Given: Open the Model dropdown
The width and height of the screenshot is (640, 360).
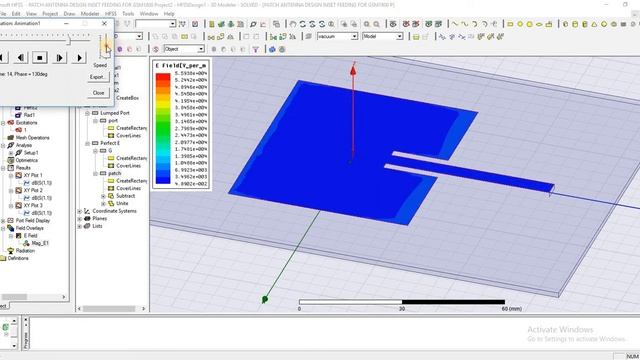Looking at the screenshot, I should click(399, 37).
